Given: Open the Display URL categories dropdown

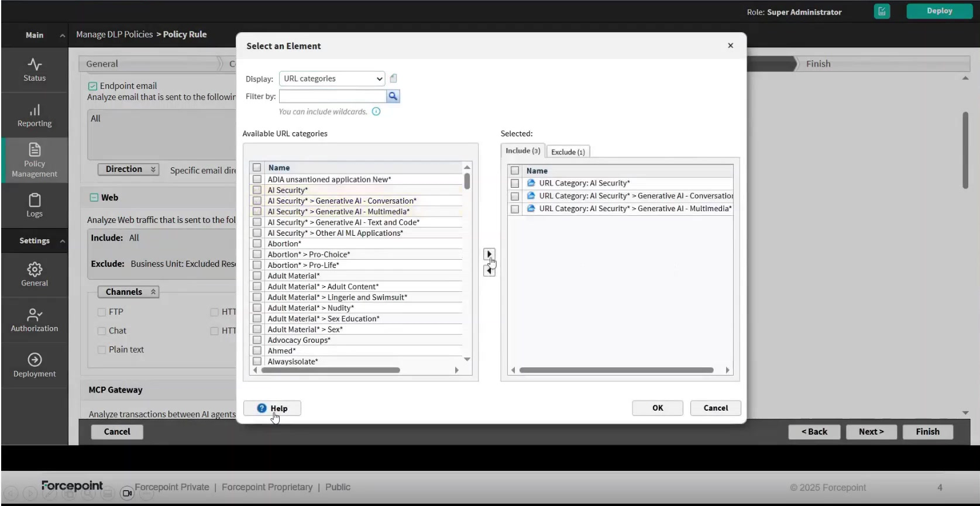Looking at the screenshot, I should coord(332,78).
